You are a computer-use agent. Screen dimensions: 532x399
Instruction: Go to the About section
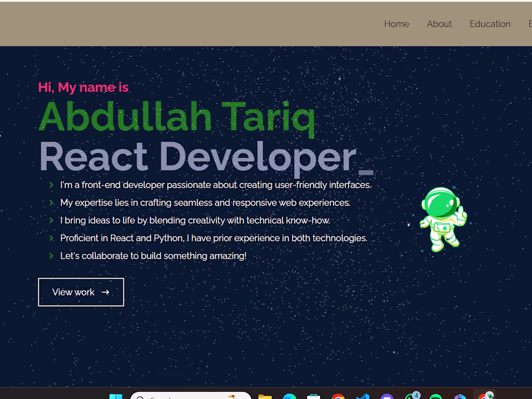pos(439,24)
